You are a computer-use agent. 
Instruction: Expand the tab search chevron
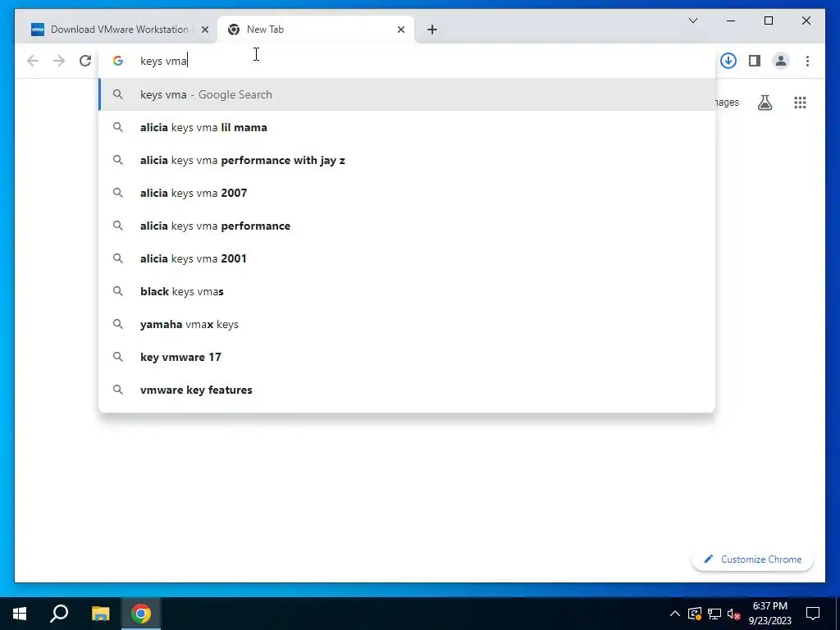point(692,21)
